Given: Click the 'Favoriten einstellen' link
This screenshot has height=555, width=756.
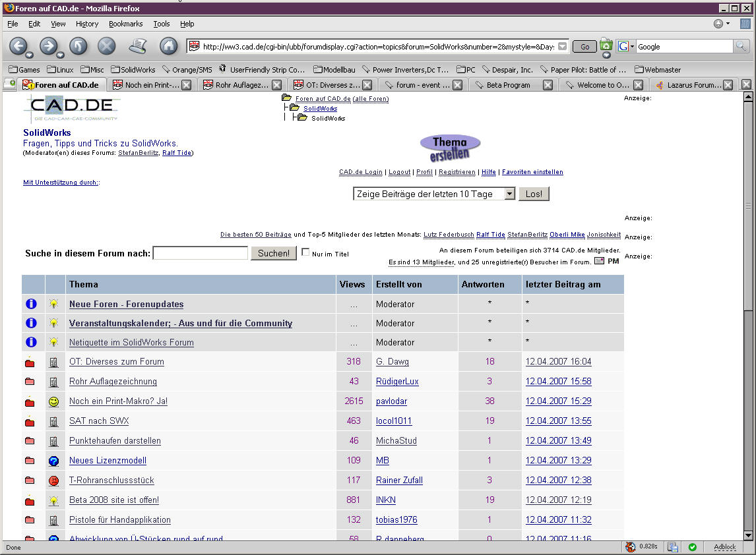Looking at the screenshot, I should click(x=532, y=172).
